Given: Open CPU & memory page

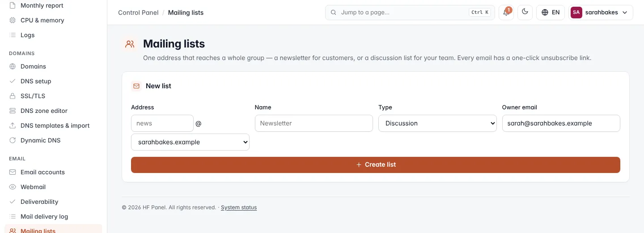Looking at the screenshot, I should tap(53, 20).
